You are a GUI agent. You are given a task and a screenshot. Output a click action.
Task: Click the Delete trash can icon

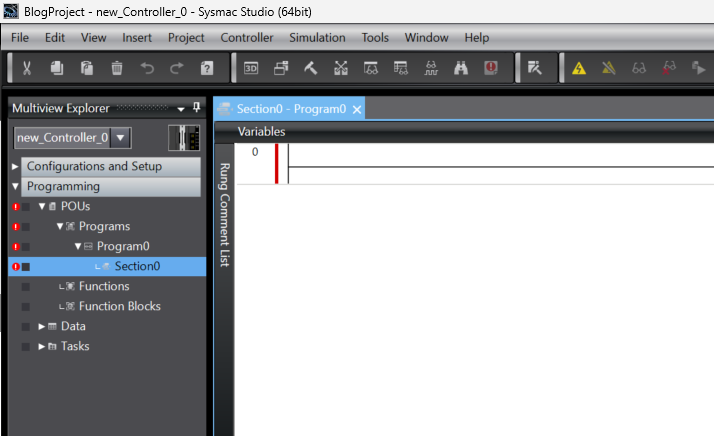point(117,68)
